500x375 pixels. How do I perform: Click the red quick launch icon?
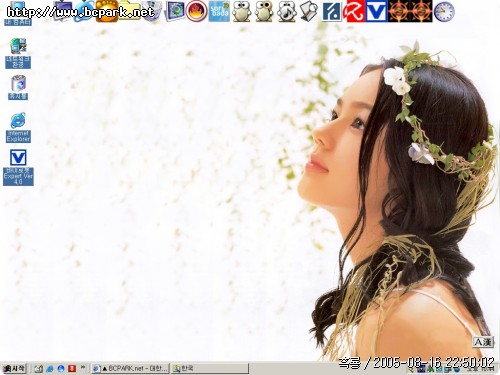(x=72, y=368)
